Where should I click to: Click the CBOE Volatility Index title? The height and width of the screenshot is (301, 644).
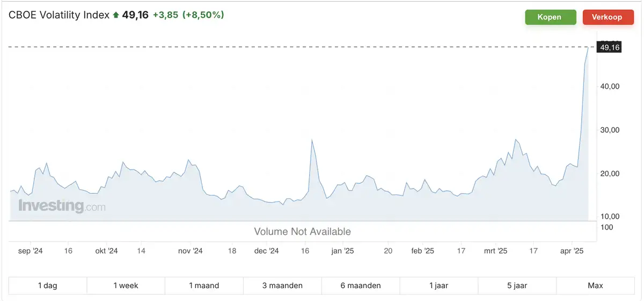pos(59,15)
